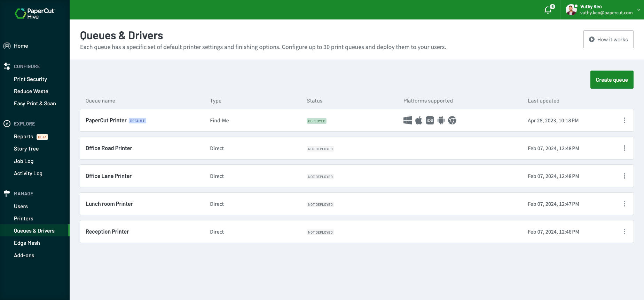The height and width of the screenshot is (300, 644).
Task: Open Job Log page
Action: click(x=24, y=161)
